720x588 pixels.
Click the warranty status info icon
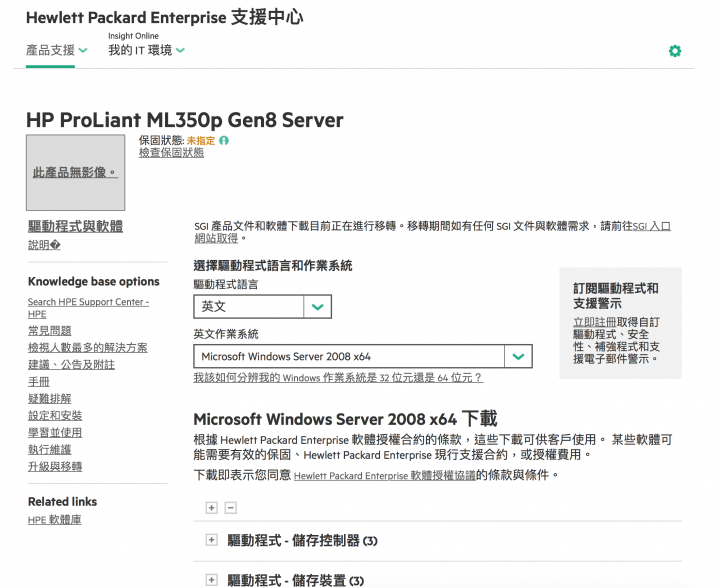coord(224,140)
